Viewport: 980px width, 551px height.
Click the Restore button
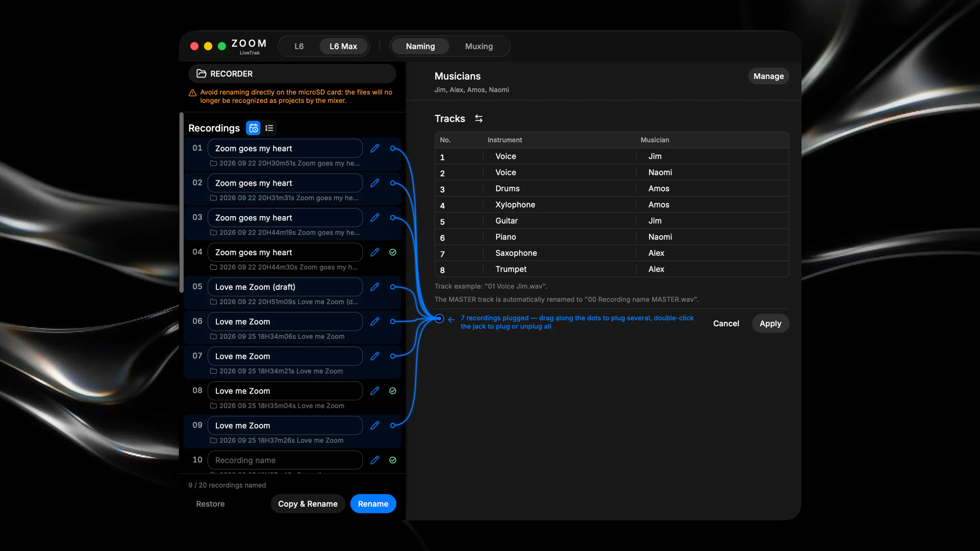(x=210, y=504)
